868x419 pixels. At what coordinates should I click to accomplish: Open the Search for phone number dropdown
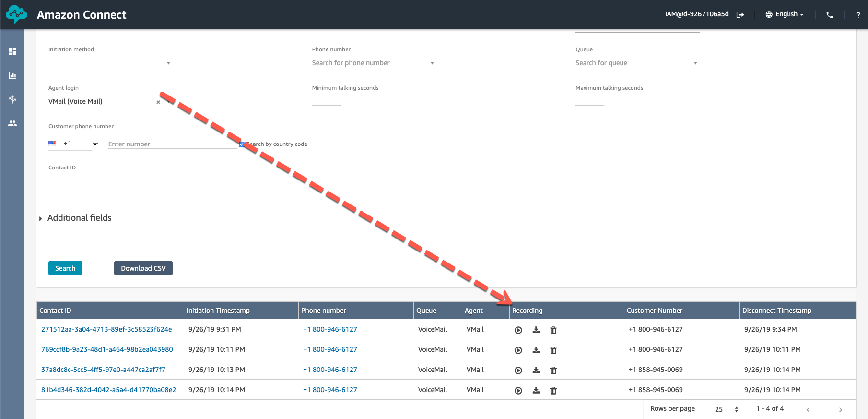click(x=375, y=63)
